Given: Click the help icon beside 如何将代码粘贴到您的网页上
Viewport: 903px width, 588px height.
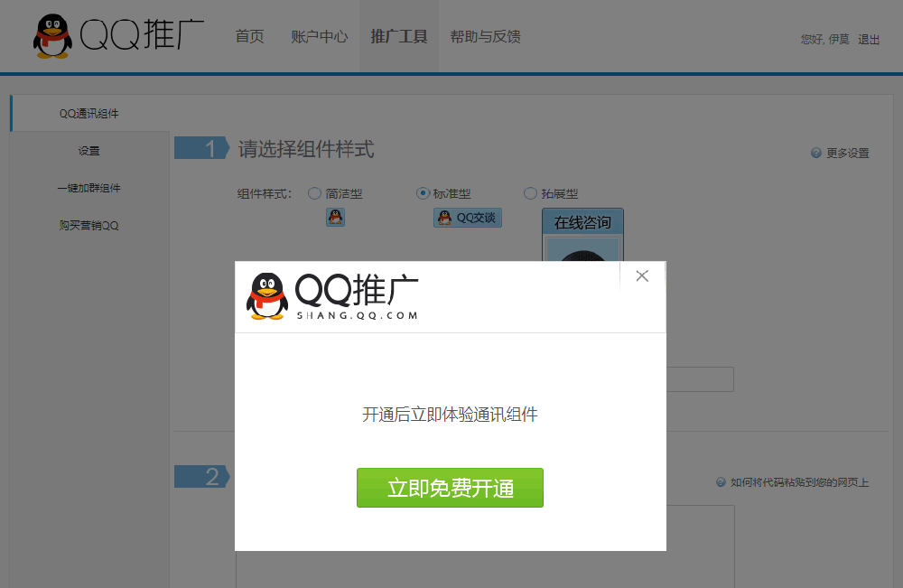Looking at the screenshot, I should click(x=720, y=481).
